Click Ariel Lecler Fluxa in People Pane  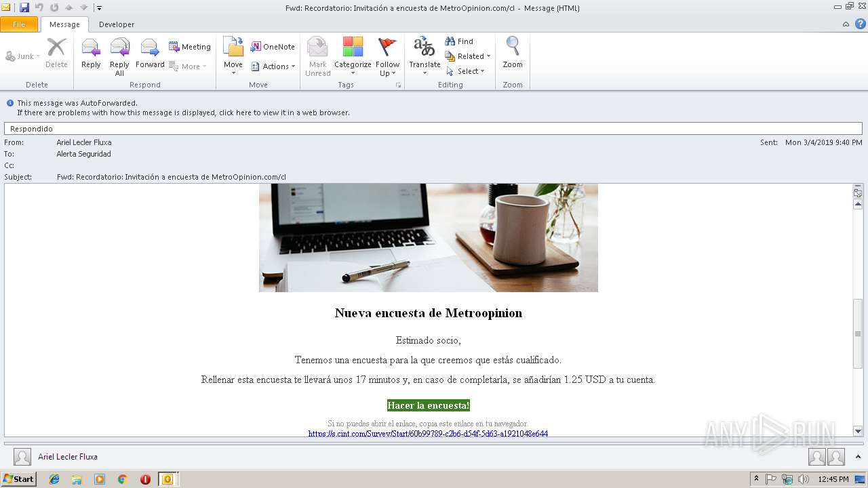tap(68, 457)
